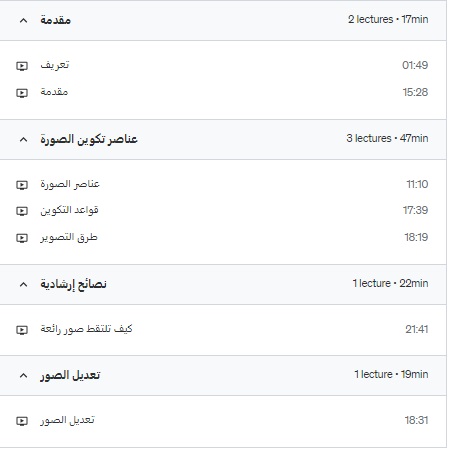Click the video icon beside تعديل الصور lecture
The height and width of the screenshot is (449, 449).
(x=22, y=421)
